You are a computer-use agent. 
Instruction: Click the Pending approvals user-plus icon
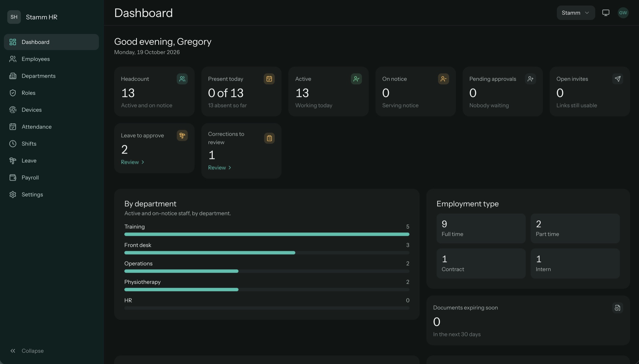(531, 79)
